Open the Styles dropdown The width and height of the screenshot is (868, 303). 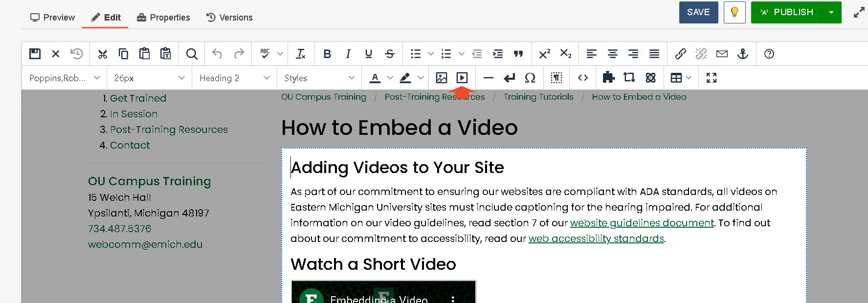[319, 78]
